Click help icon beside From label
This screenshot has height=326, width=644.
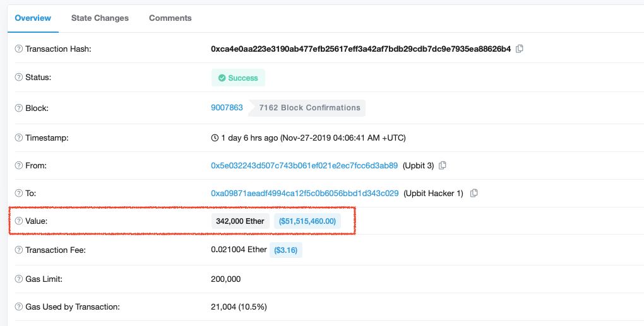pos(18,165)
